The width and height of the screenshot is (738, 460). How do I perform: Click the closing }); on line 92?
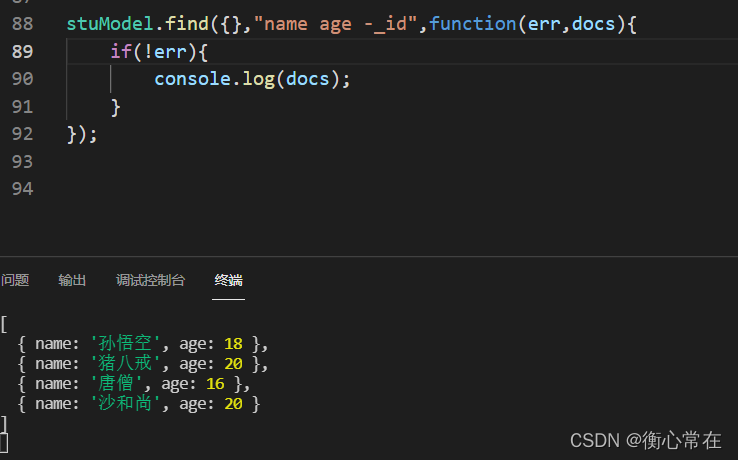pos(82,134)
